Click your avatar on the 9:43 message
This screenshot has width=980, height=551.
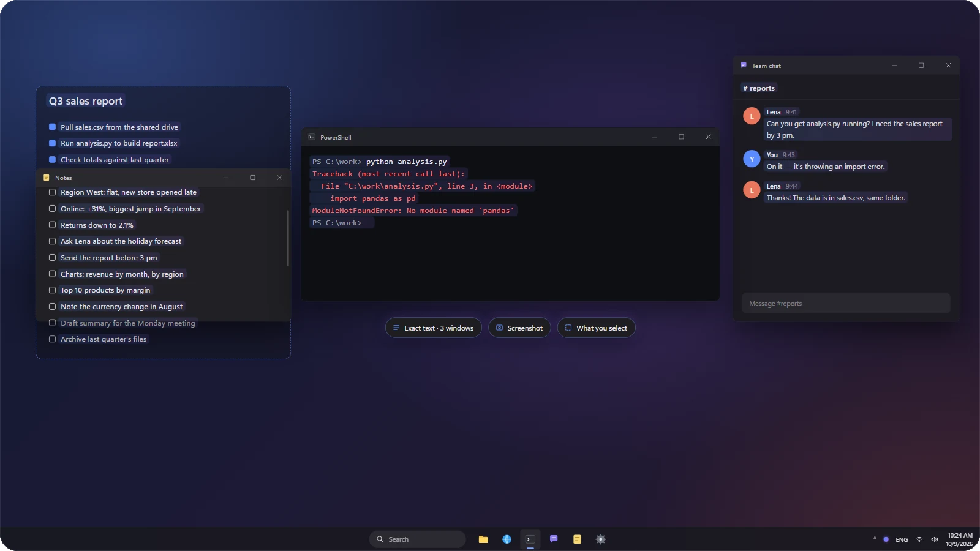point(752,159)
